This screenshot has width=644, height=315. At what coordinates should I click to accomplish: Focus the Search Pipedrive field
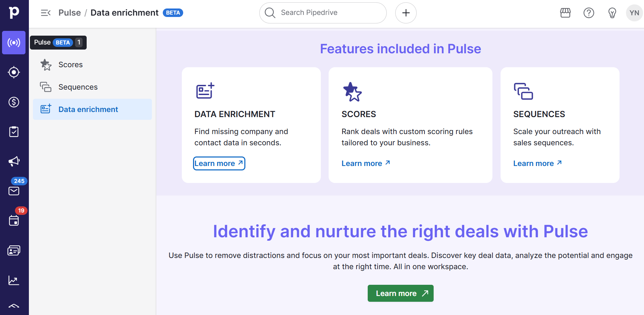[x=323, y=13]
